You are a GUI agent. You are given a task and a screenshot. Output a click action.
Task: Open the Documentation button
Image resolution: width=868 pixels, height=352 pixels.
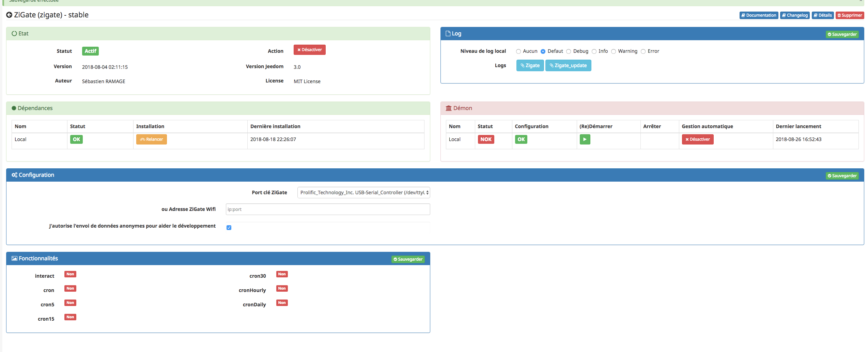(x=759, y=15)
